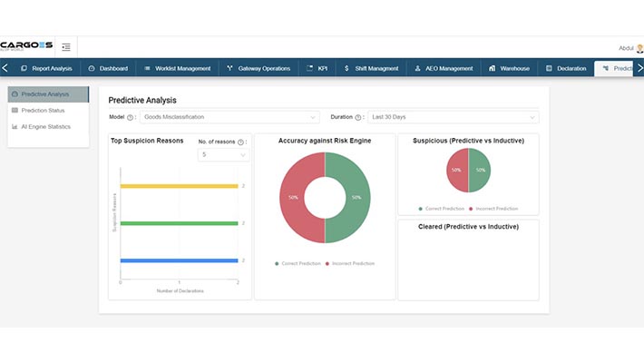Toggle the Correct Prediction legend in the Accuracy chart

click(300, 263)
